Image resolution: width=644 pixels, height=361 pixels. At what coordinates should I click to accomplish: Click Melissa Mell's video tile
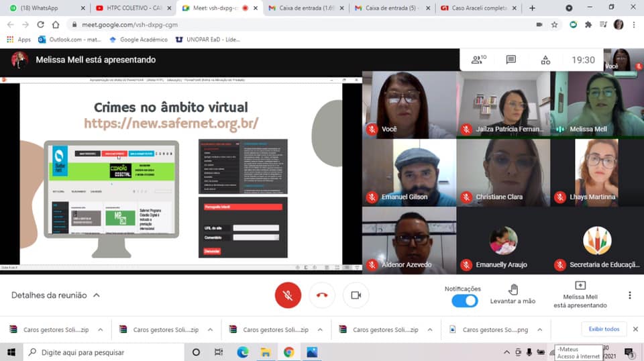click(x=596, y=104)
